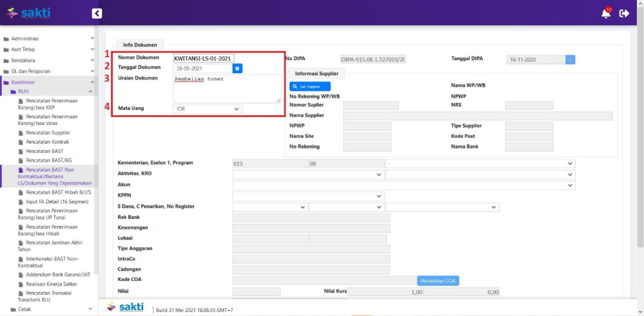Click the Pendetilan COA button
The image size is (644, 316).
(439, 280)
